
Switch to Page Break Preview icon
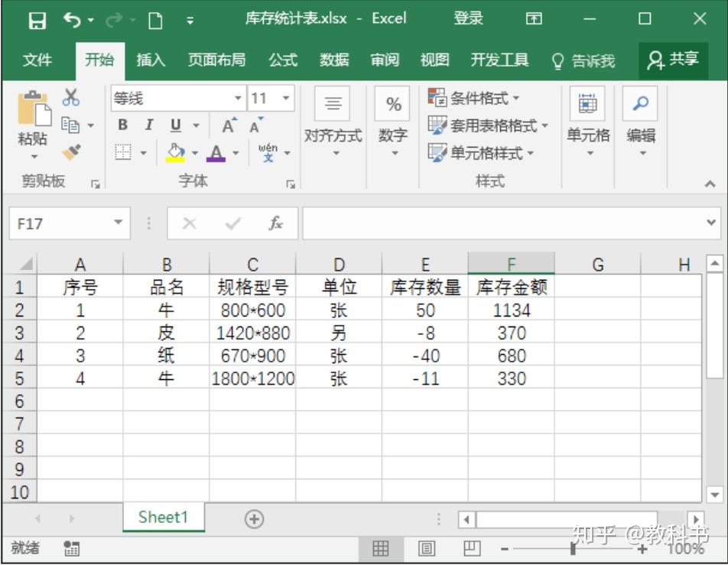(x=472, y=549)
